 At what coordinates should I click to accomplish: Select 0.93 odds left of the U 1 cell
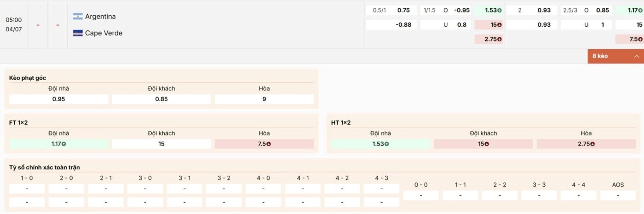point(532,25)
